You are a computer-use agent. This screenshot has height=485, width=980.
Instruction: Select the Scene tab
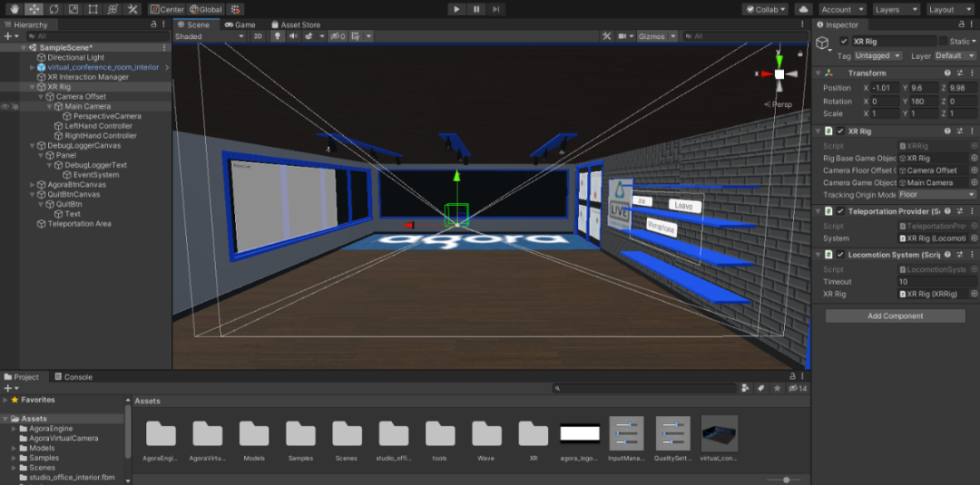pos(194,25)
